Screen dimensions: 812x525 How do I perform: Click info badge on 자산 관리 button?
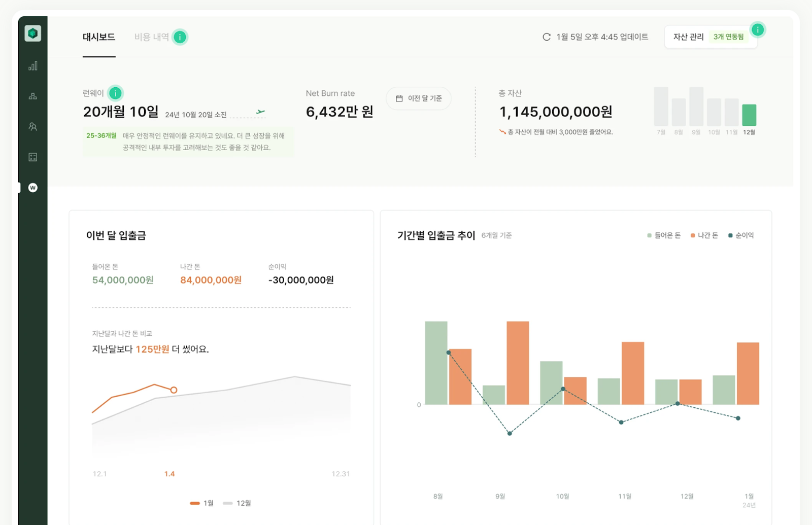[x=758, y=30]
